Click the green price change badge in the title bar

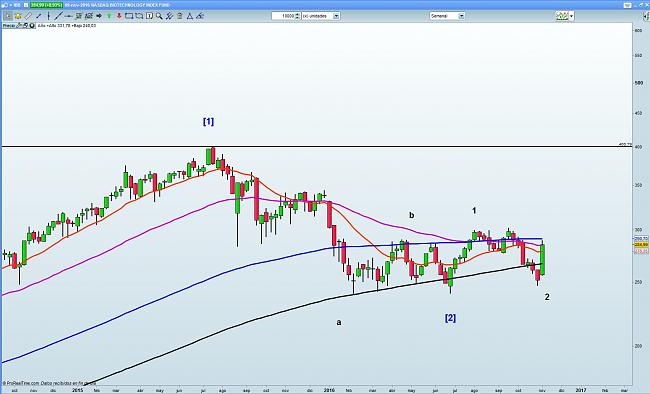[46, 5]
